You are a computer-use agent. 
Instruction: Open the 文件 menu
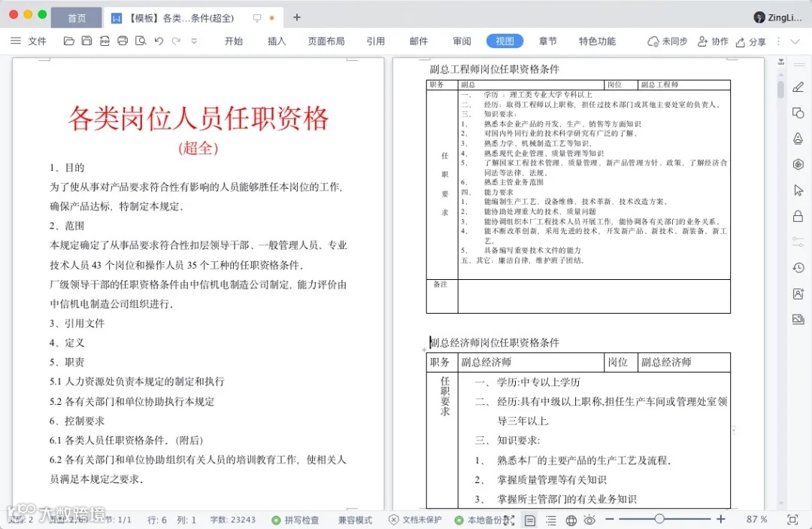click(x=37, y=41)
